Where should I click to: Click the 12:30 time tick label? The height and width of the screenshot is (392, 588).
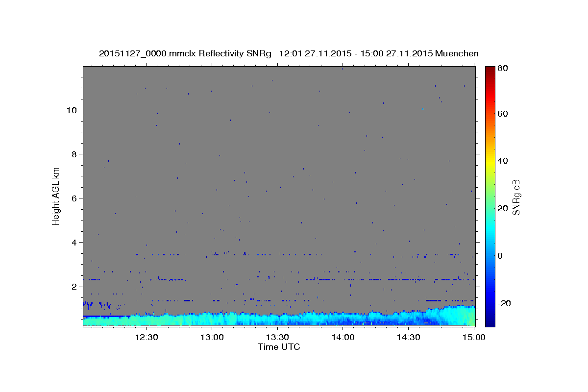147,337
